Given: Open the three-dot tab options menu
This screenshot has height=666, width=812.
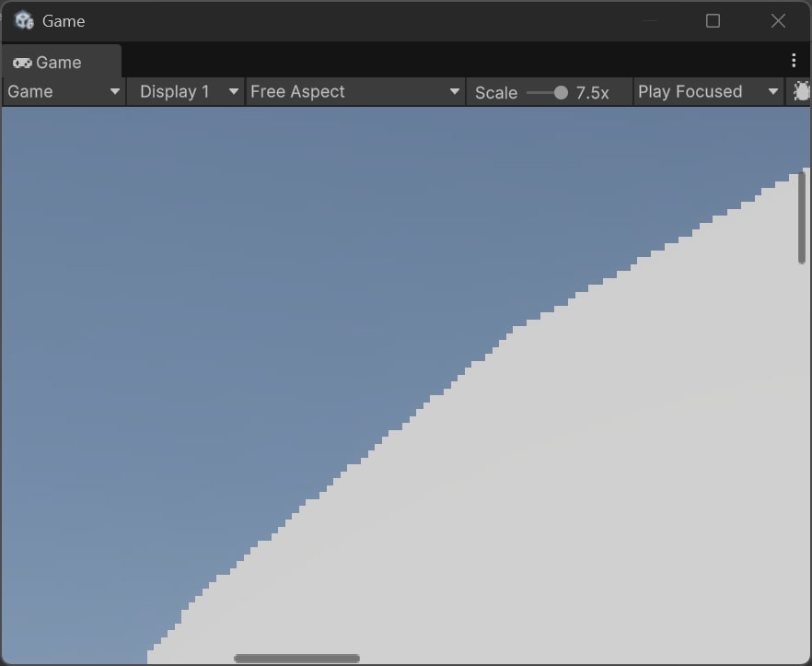Looking at the screenshot, I should (x=794, y=61).
